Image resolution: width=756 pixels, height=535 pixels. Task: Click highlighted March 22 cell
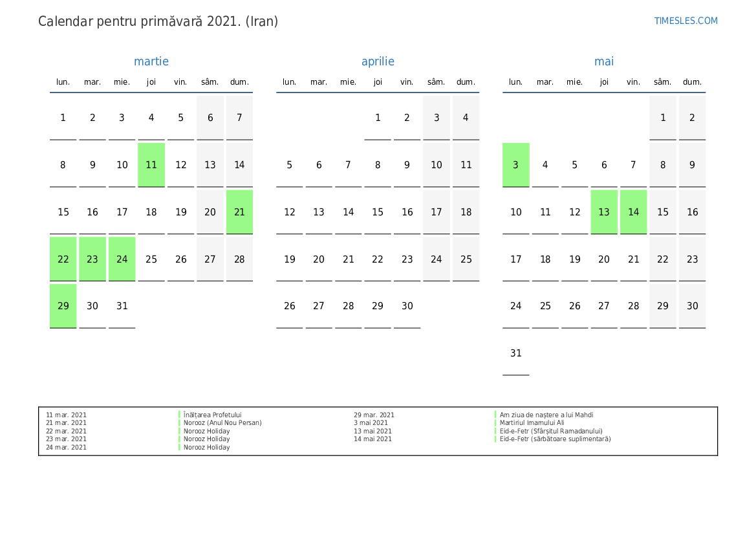pos(63,259)
